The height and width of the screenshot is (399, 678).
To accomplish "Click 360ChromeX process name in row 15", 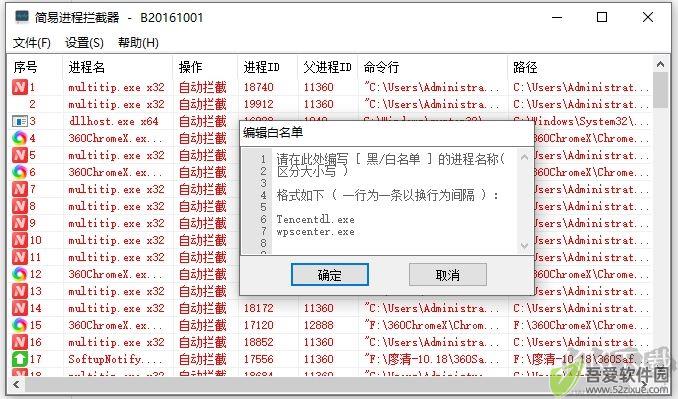I will point(115,325).
